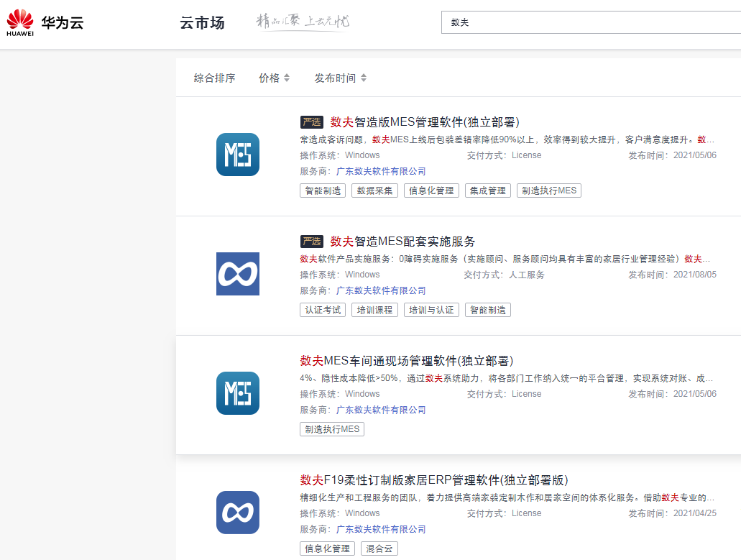Viewport: 741px width, 560px height.
Task: Select 制造执行MES tag on 数夫智造版MES管理软件
Action: click(x=549, y=191)
